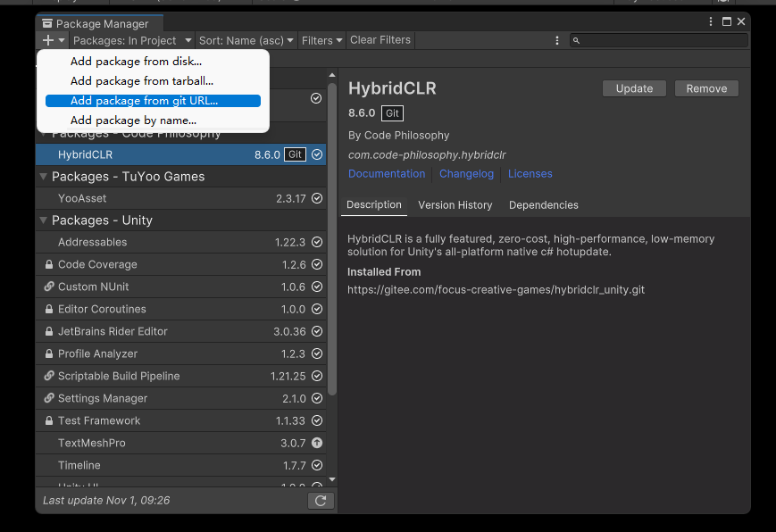The height and width of the screenshot is (532, 776).
Task: Click the lock icon next to JetBrains Rider Editor
Action: (x=49, y=331)
